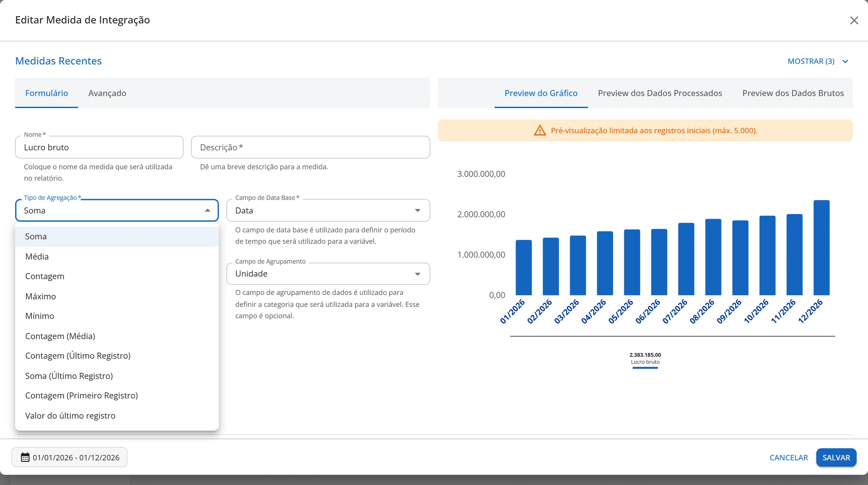
Task: Click the 01/2026 bar in chart
Action: coord(524,267)
